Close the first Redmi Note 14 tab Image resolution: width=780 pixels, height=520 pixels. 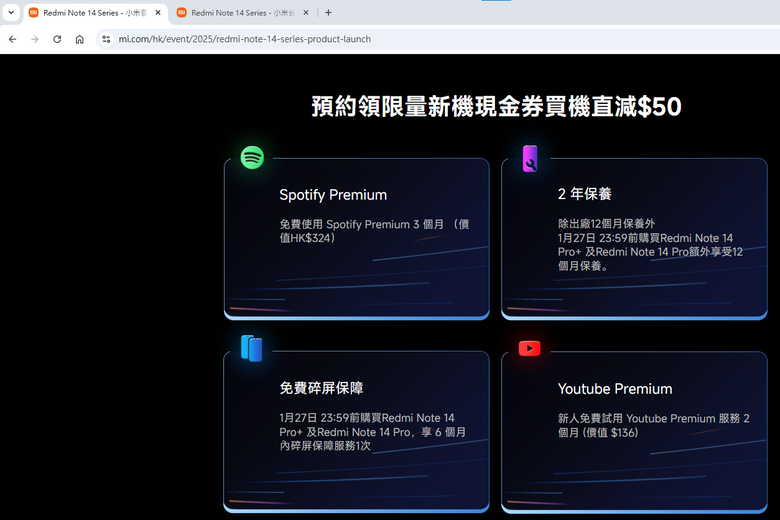[158, 13]
